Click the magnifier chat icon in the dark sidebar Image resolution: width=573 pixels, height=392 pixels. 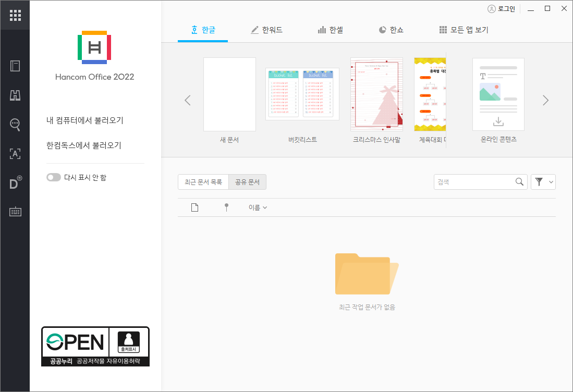[15, 125]
